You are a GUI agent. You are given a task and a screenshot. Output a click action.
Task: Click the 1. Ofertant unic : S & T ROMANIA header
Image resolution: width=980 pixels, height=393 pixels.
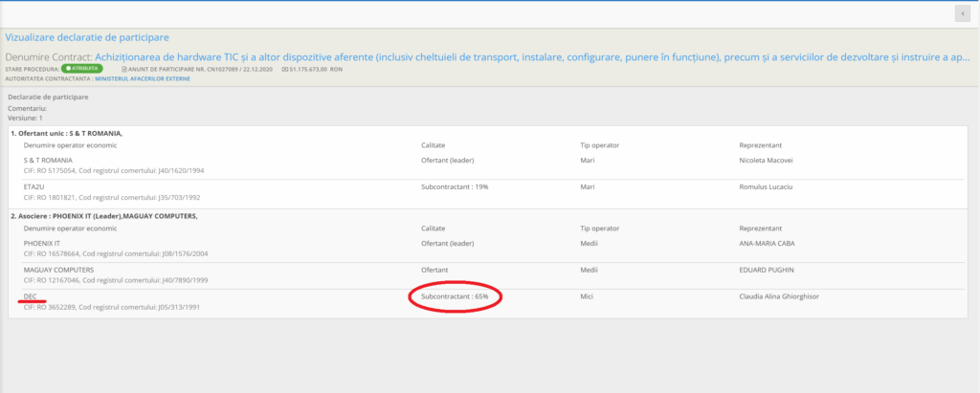[66, 133]
